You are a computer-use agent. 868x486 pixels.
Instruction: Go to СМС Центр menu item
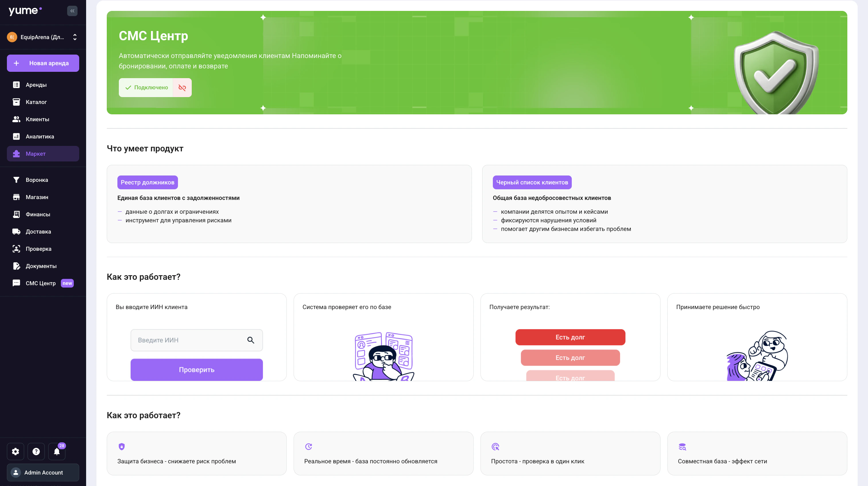tap(40, 283)
